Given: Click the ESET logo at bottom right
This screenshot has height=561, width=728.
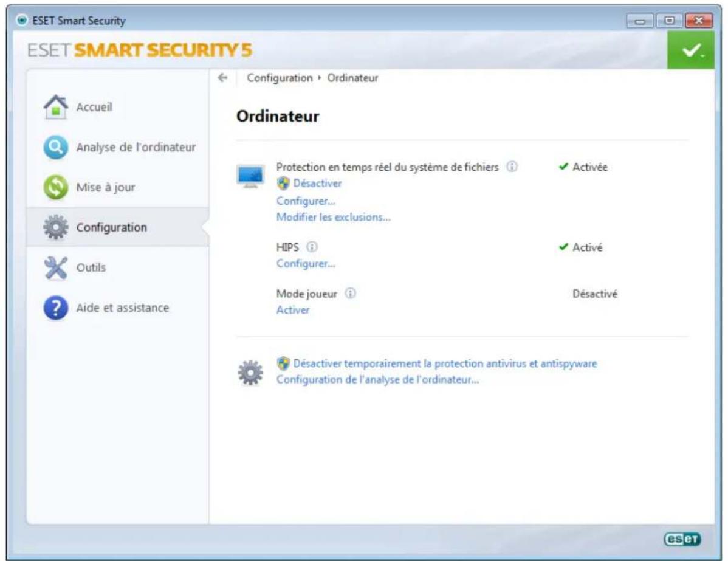Looking at the screenshot, I should (x=682, y=539).
